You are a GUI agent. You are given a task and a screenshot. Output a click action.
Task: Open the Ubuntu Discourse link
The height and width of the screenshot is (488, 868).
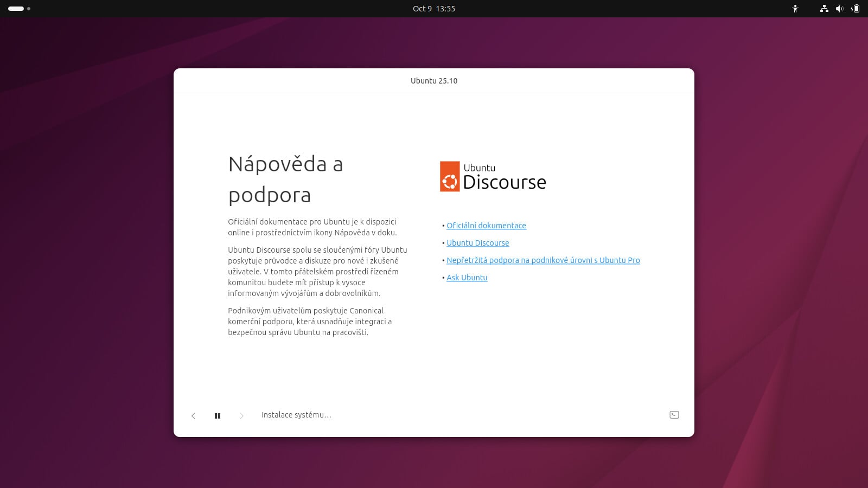[478, 243]
